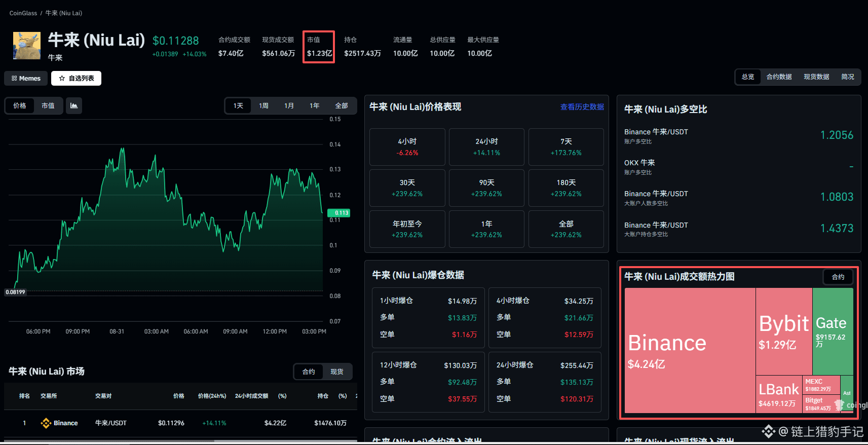The width and height of the screenshot is (868, 445).
Task: Click the 1.0803 long-short ratio value
Action: [837, 197]
